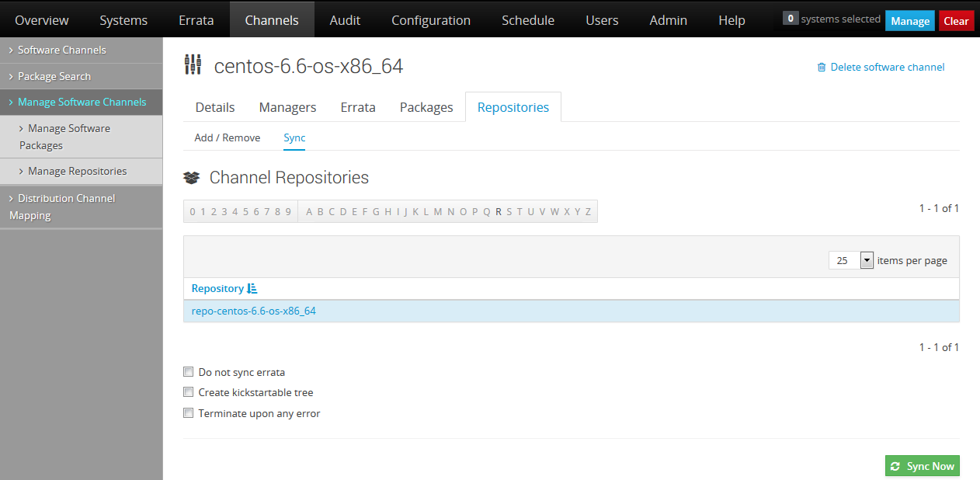The width and height of the screenshot is (980, 480).
Task: Select the Sync sub-tab
Action: click(294, 137)
